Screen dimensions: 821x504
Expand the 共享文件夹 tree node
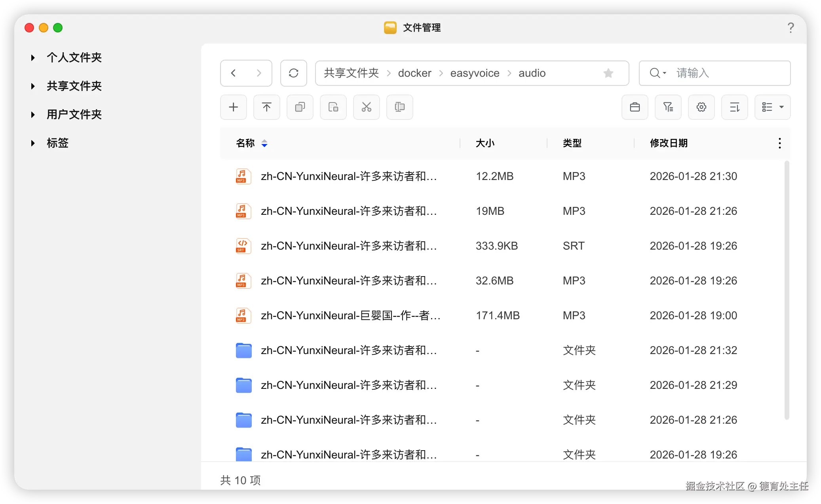click(x=33, y=86)
